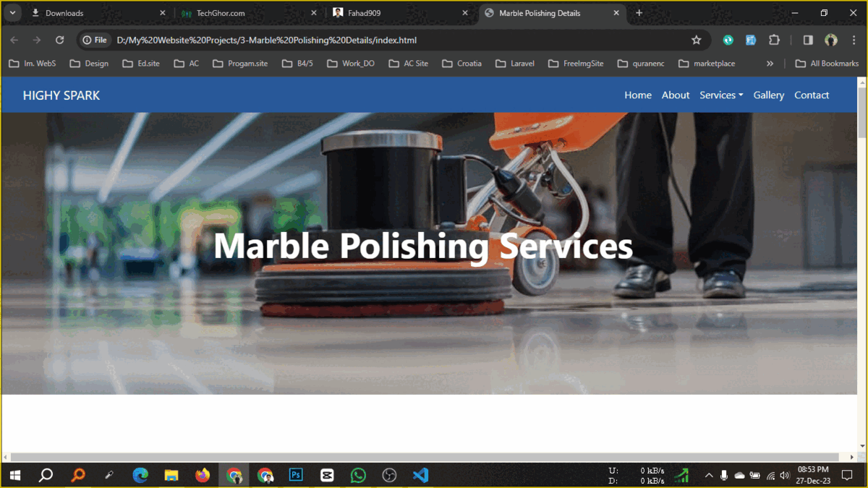Switch to the TechGhor.com tab
This screenshot has width=868, height=488.
click(x=248, y=13)
